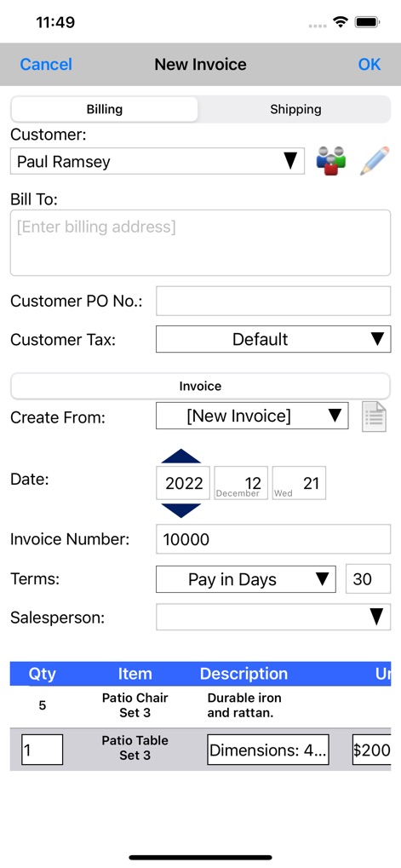The image size is (401, 868).
Task: Edit the Invoice Number field 10000
Action: (273, 539)
